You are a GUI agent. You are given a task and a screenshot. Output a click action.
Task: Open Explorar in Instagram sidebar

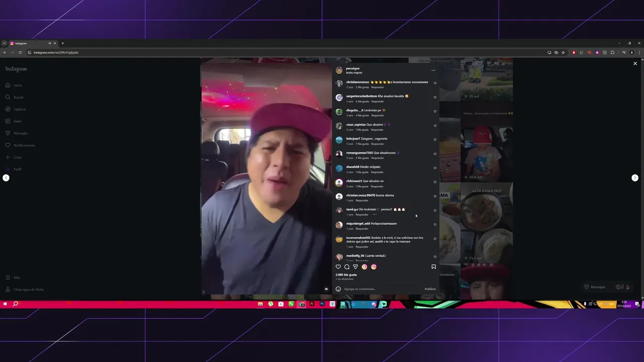pyautogui.click(x=16, y=110)
